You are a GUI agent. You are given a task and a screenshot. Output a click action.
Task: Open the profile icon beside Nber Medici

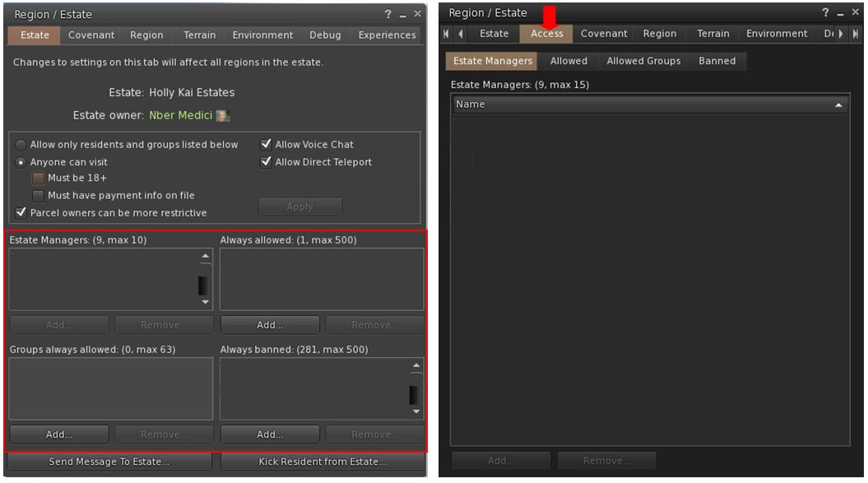click(222, 116)
